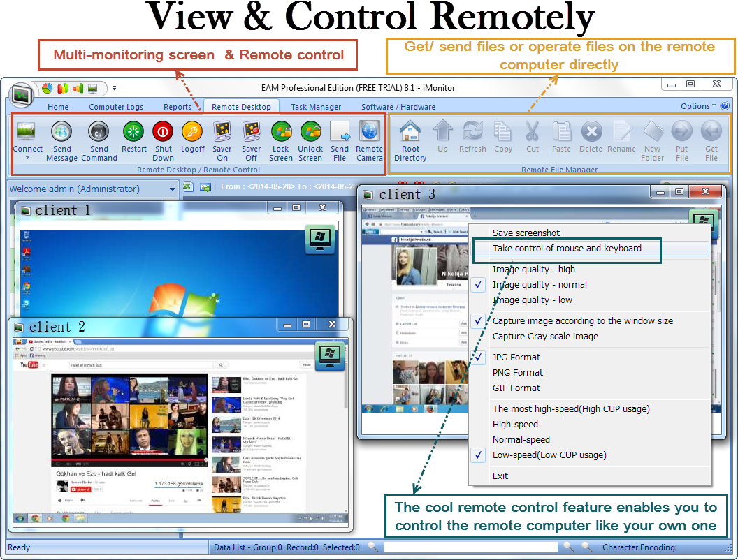Switch to the Task Manager tab
Viewport: 738px width, 560px height.
[316, 107]
